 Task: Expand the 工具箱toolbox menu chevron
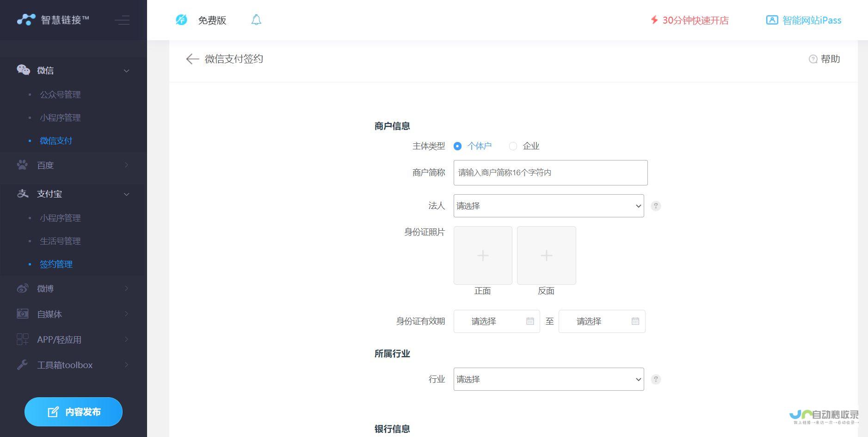tap(126, 365)
